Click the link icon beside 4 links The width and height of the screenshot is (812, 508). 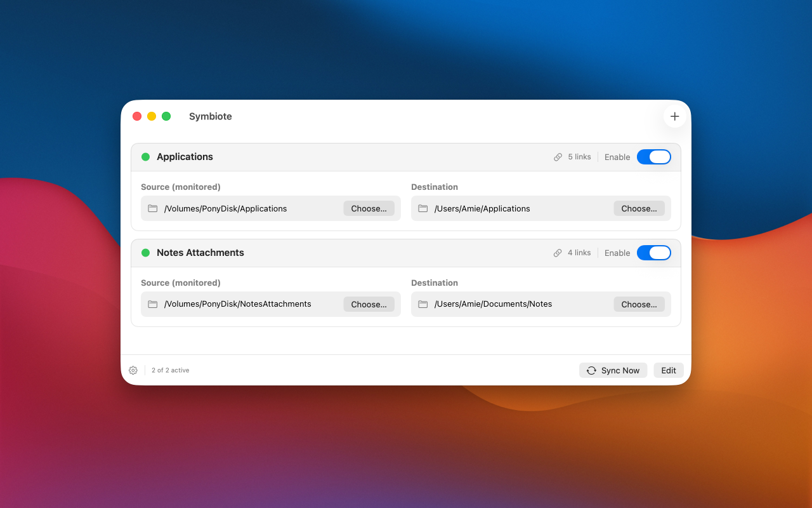tap(558, 253)
